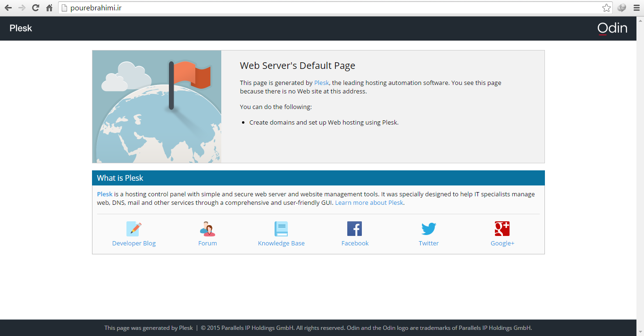Open the Learn more about Plesk link

(369, 202)
